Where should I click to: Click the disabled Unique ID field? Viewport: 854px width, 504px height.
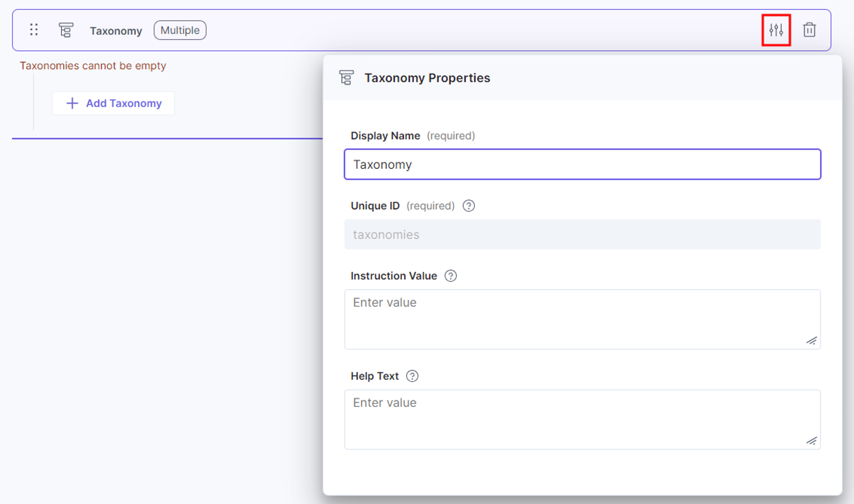582,234
